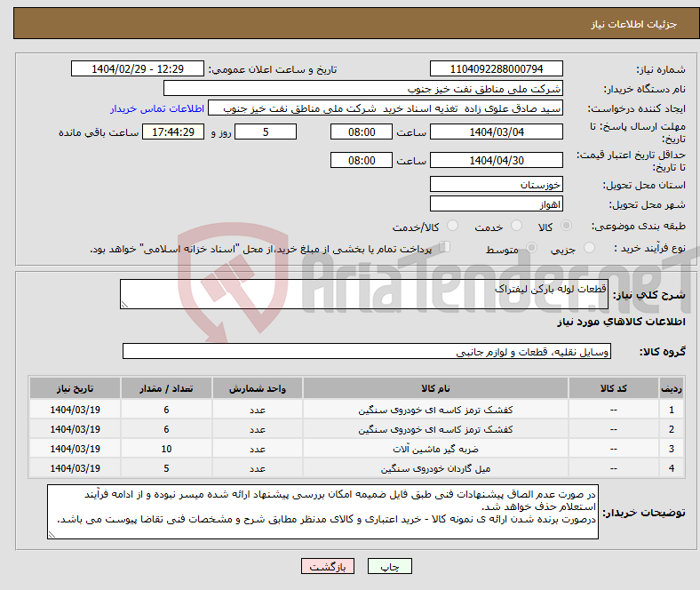Click quantity 5 in row 4

(166, 468)
